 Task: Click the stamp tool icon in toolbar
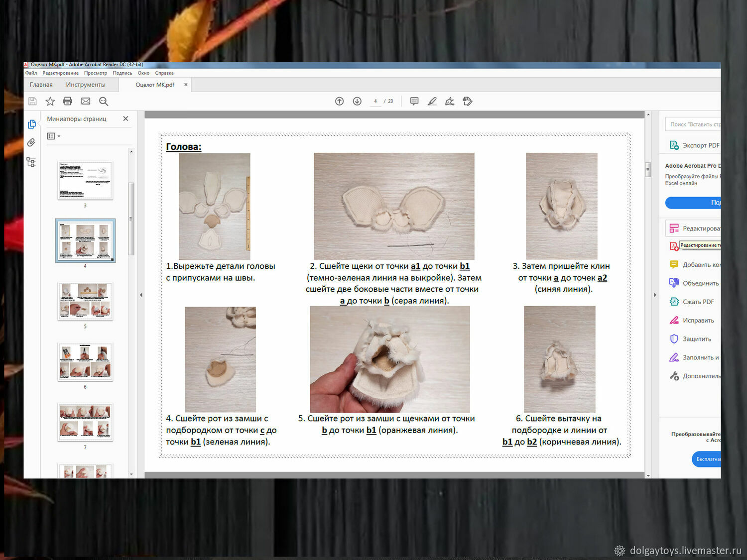(468, 102)
